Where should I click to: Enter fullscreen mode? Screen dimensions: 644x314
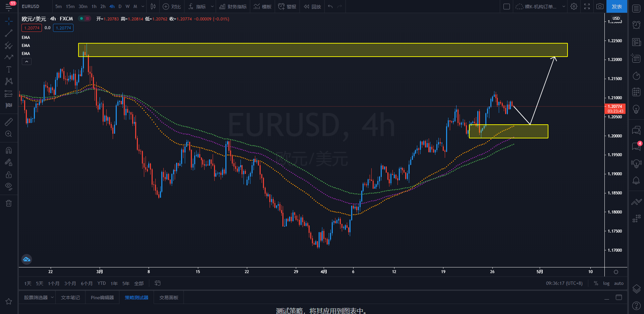pos(587,6)
